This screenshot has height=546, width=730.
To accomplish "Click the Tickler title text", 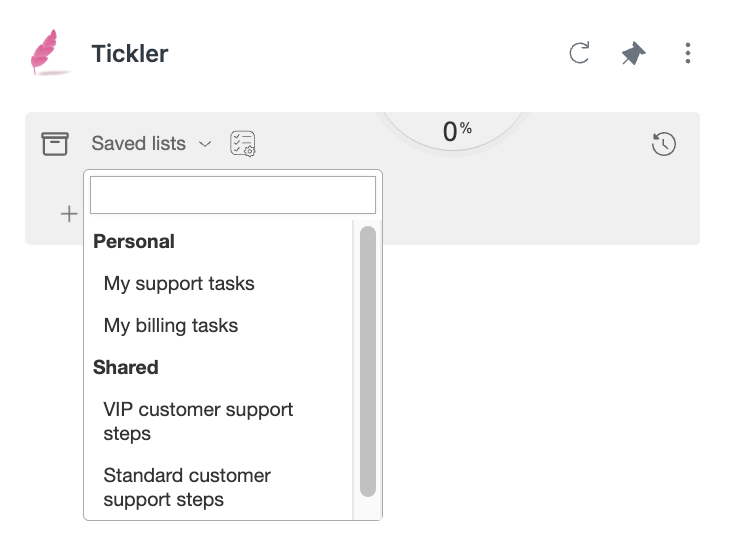I will [130, 54].
